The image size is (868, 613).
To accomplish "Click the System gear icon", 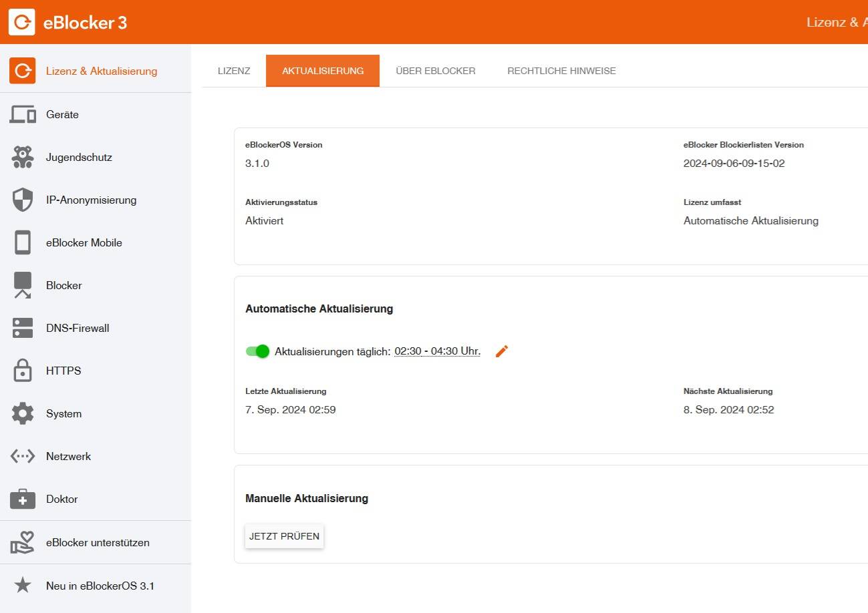I will click(23, 414).
